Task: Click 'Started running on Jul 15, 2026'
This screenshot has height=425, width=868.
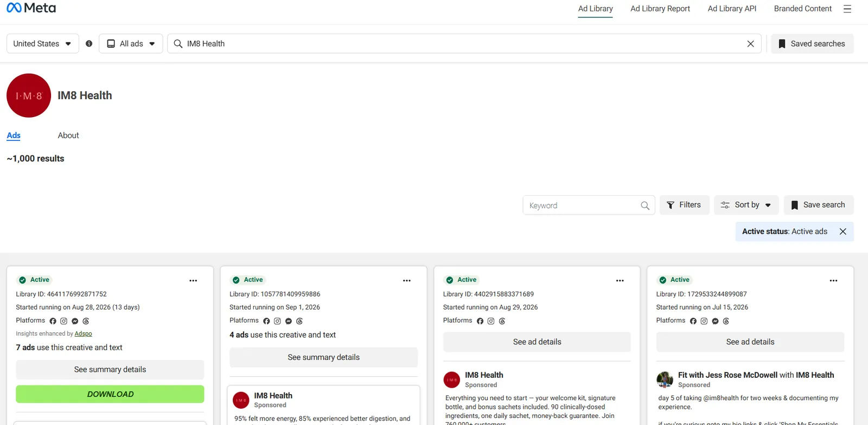Action: (702, 307)
